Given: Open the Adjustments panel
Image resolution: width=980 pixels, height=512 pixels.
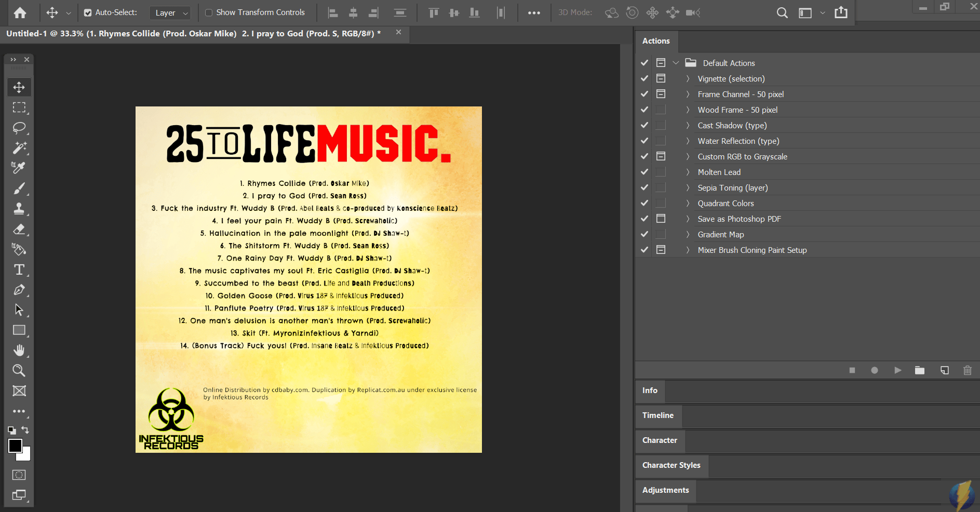Looking at the screenshot, I should 665,490.
